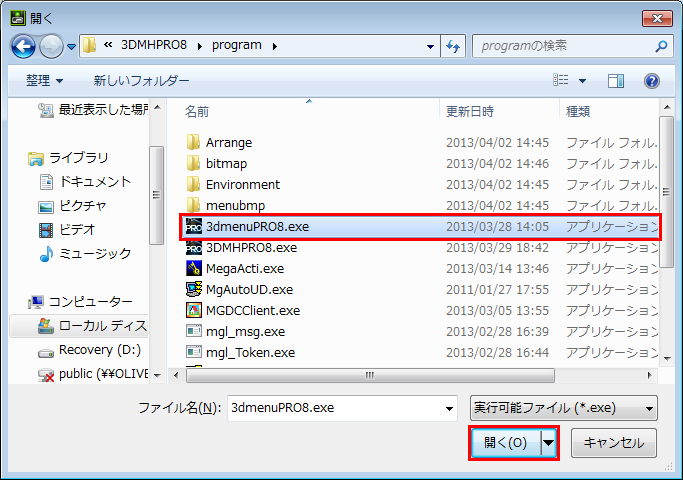Screen dimensions: 683x480
Task: Click the 3dmenuPRO8.exe application icon
Action: pyautogui.click(x=195, y=226)
